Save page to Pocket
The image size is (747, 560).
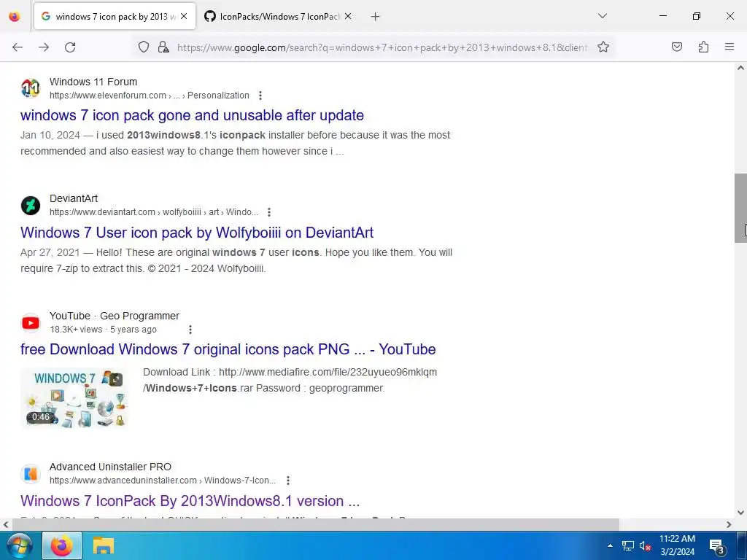tap(676, 47)
